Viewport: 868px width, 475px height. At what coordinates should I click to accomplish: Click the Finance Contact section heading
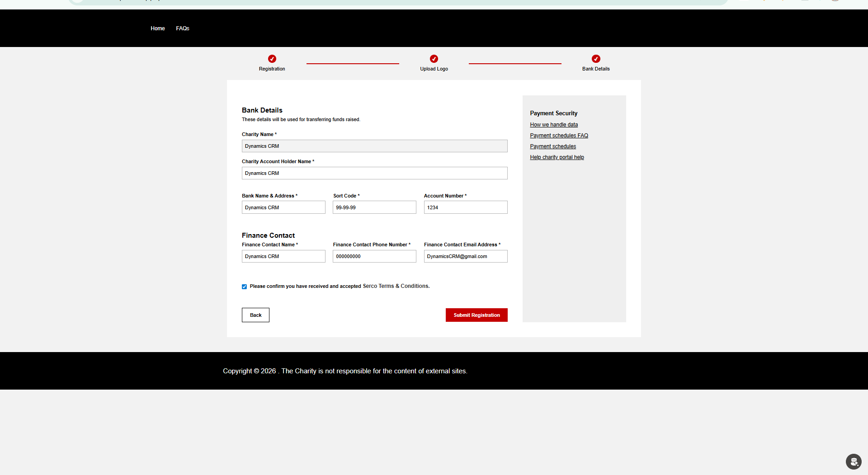point(268,235)
